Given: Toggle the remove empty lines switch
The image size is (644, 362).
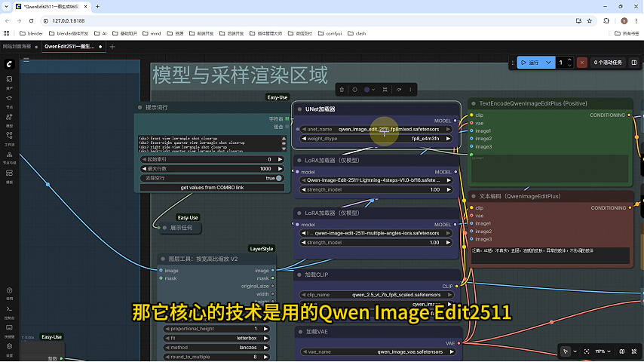Looking at the screenshot, I should (x=279, y=178).
